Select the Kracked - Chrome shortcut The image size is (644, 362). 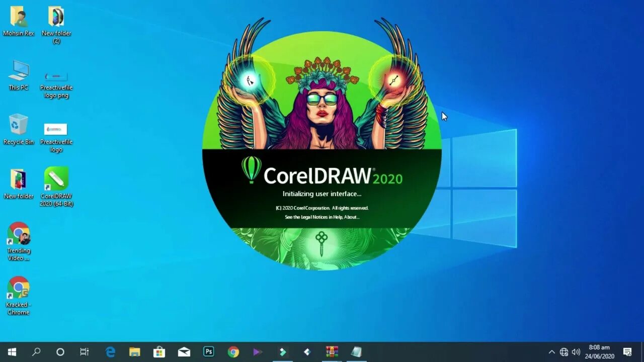19,296
